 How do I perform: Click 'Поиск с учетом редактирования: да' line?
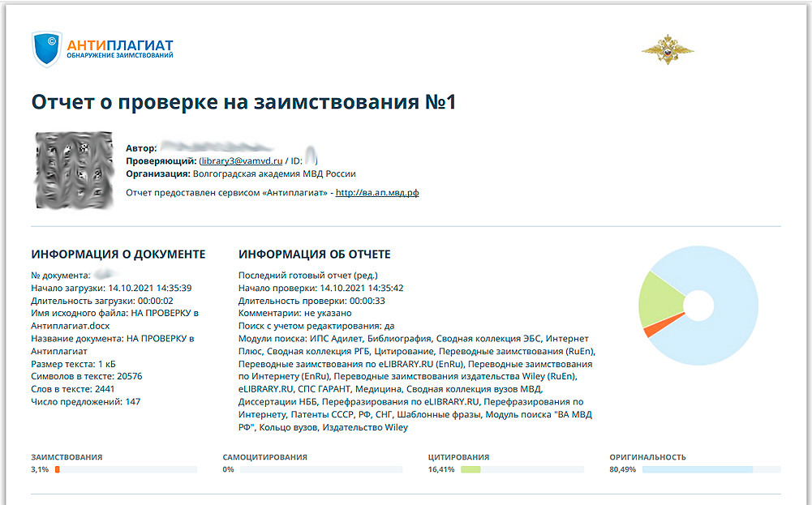(x=316, y=326)
